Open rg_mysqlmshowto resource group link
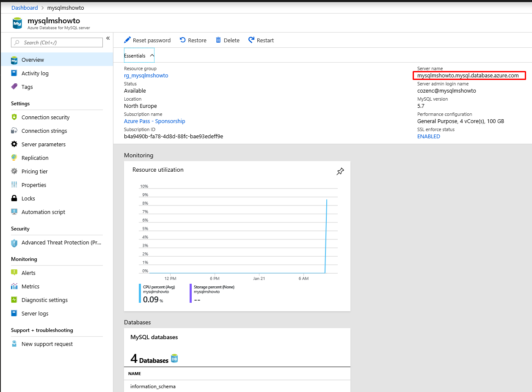The height and width of the screenshot is (392, 532). pyautogui.click(x=146, y=75)
